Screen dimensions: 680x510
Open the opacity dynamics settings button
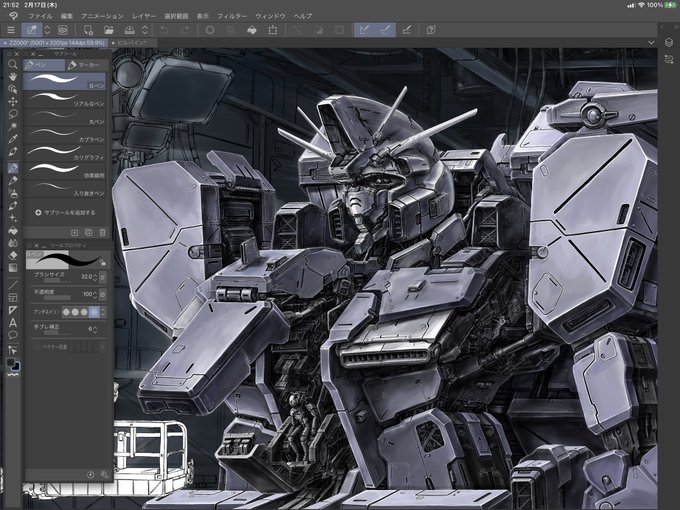[x=103, y=294]
